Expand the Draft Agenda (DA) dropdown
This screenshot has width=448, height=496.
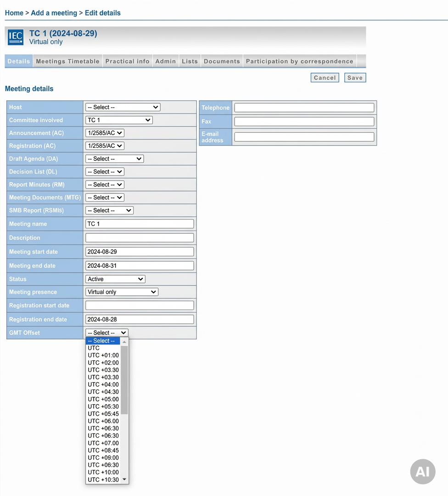click(x=114, y=159)
